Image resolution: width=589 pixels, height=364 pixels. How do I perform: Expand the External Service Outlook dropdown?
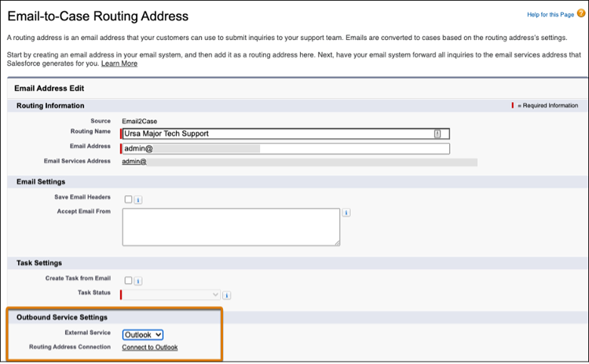point(143,335)
